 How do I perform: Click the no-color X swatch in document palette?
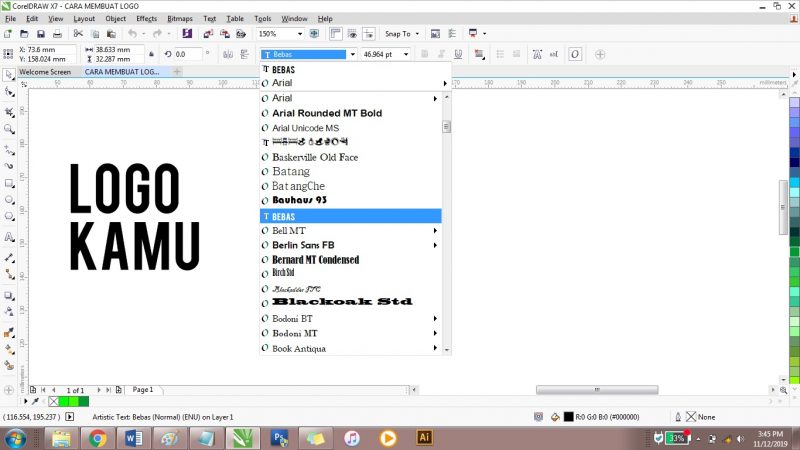click(54, 402)
